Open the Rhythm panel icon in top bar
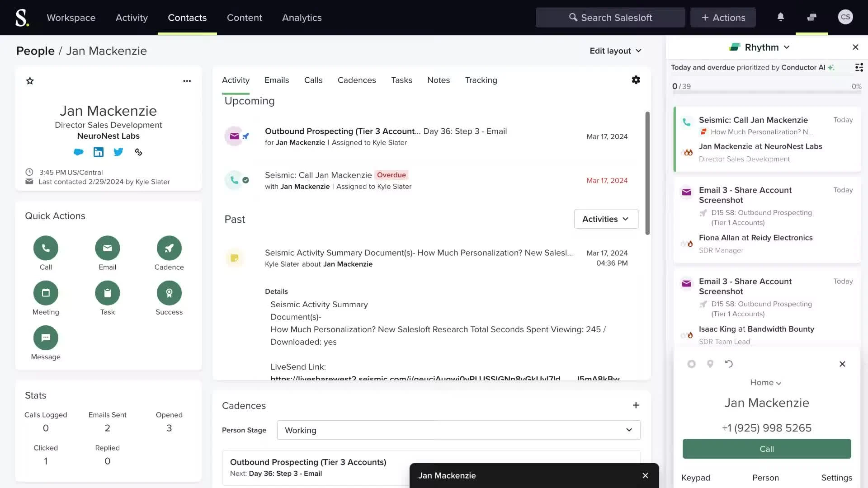868x488 pixels. click(812, 17)
